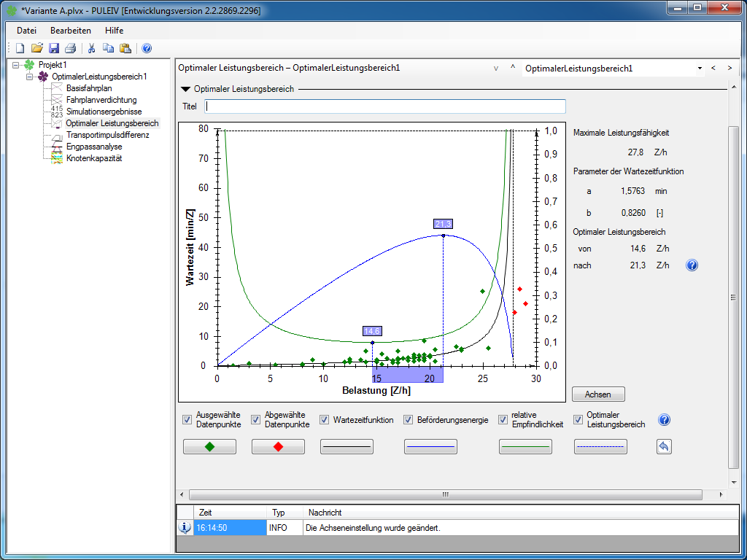Open the Bearbeiten menu
The height and width of the screenshot is (560, 747).
(x=71, y=31)
